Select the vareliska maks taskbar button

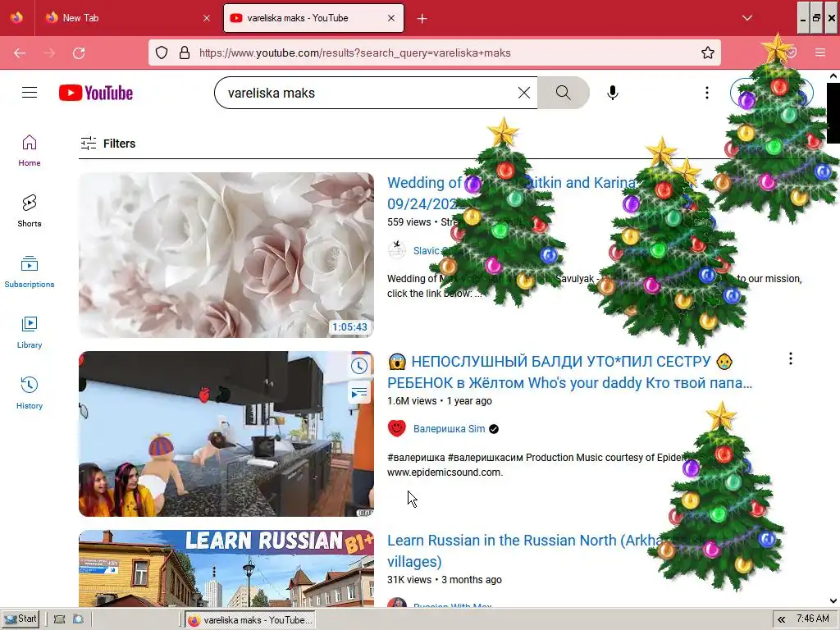(250, 620)
